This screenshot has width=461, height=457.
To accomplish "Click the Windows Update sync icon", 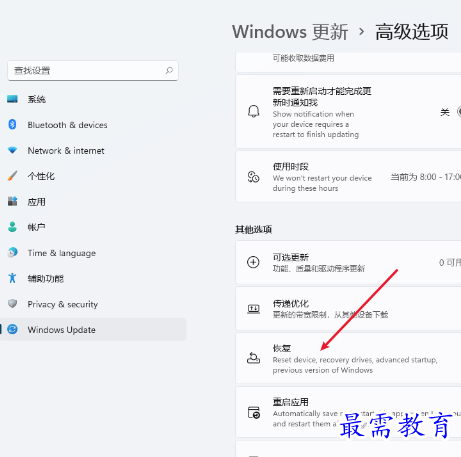I will tap(12, 329).
